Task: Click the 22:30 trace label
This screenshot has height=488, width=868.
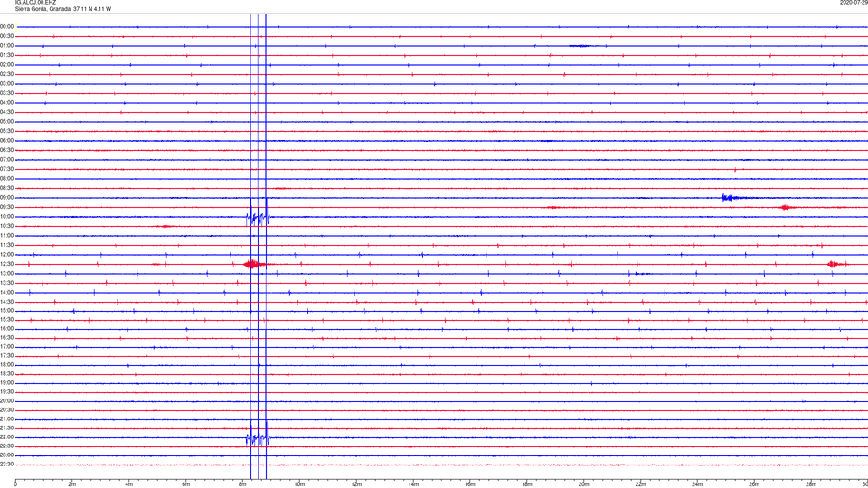Action: point(7,446)
